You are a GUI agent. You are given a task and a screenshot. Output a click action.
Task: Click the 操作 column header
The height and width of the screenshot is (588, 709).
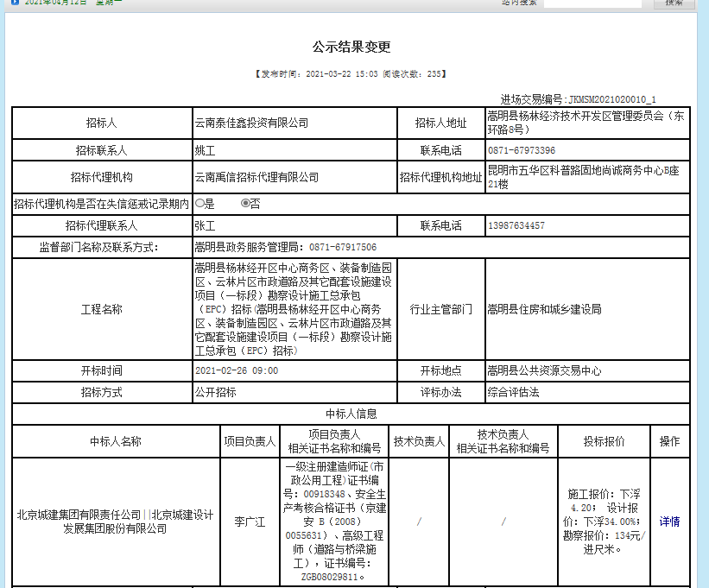pos(669,441)
